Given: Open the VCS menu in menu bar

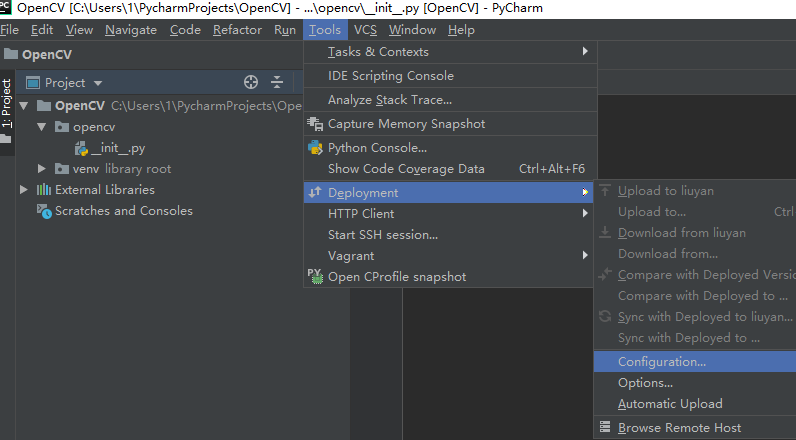Looking at the screenshot, I should pos(365,30).
